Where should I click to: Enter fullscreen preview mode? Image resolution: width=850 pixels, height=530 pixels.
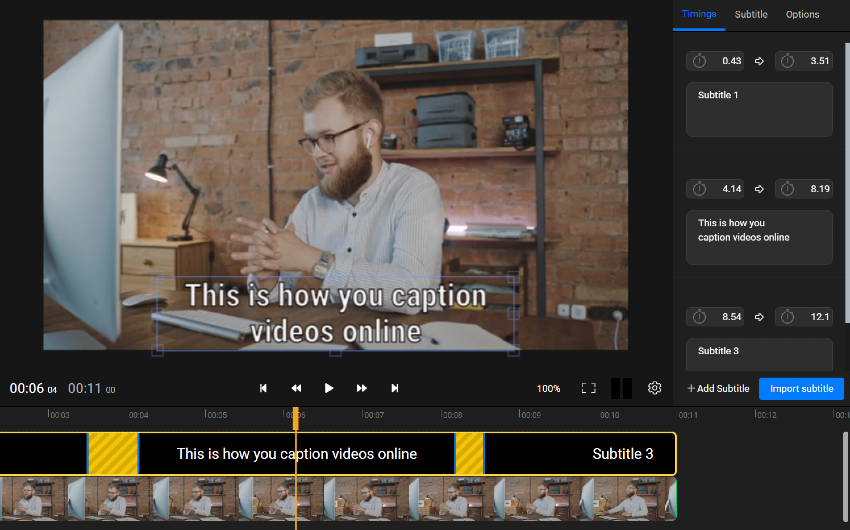pyautogui.click(x=588, y=388)
